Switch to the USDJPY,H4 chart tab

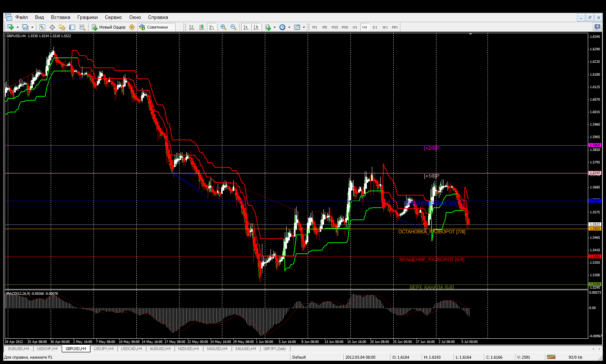pyautogui.click(x=103, y=349)
